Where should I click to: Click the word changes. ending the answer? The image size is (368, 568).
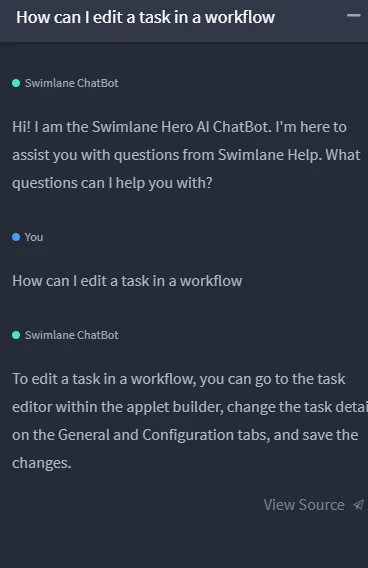pyautogui.click(x=42, y=463)
